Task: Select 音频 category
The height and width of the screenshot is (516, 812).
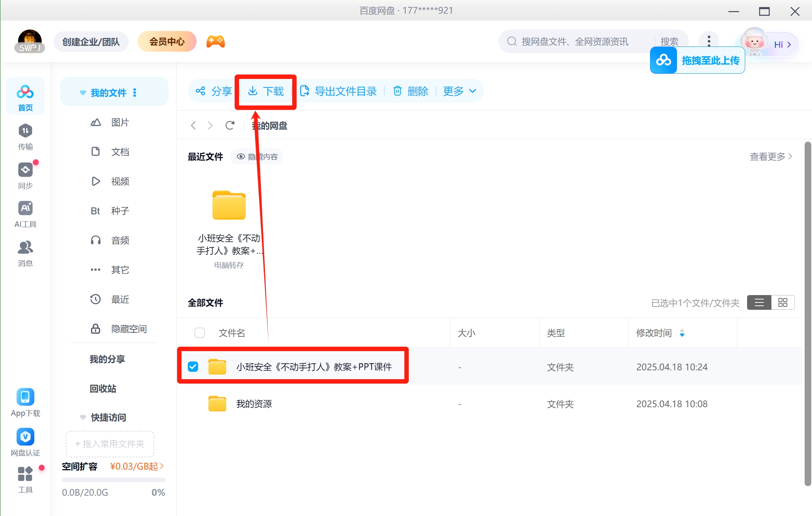Action: (x=111, y=240)
